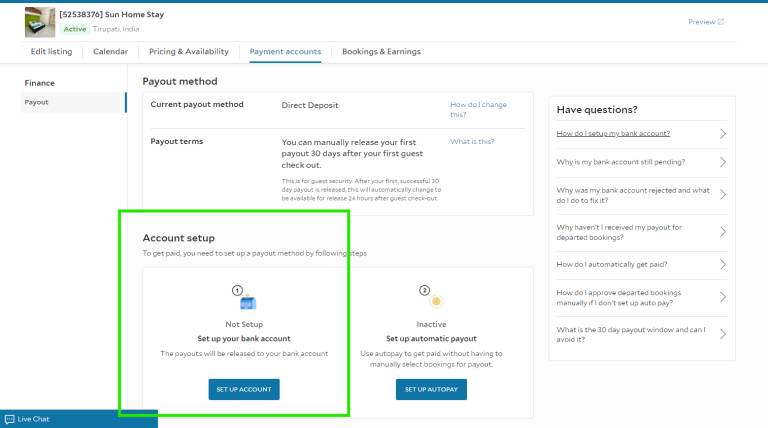Image resolution: width=768 pixels, height=428 pixels.
Task: Open the Calendar tab
Action: point(111,51)
